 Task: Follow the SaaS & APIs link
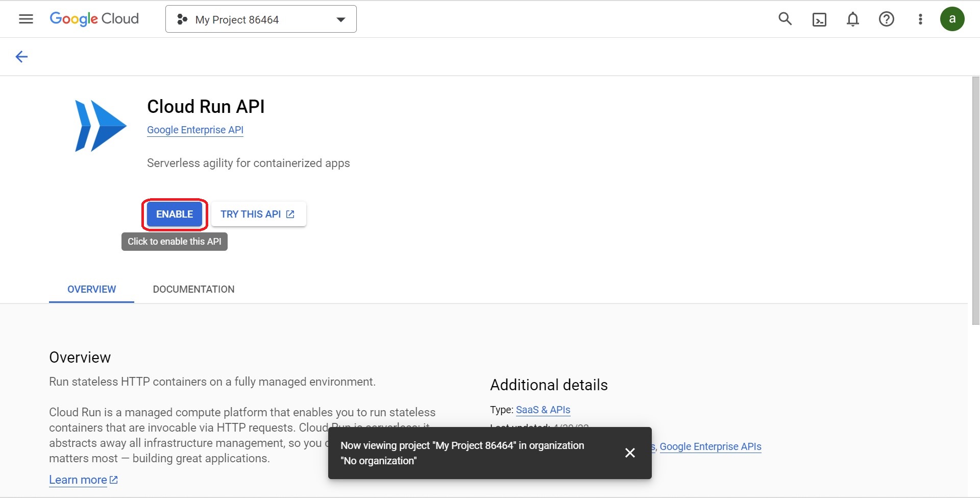tap(543, 410)
